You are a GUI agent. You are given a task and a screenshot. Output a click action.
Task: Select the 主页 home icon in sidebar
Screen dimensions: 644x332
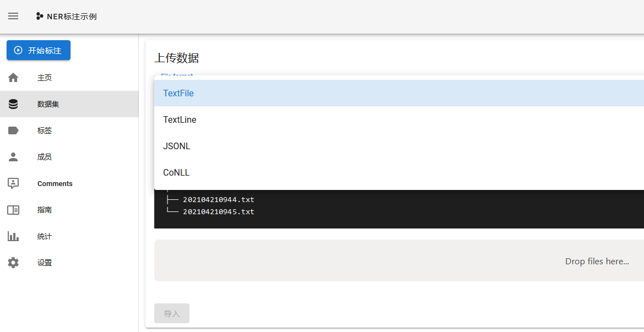tap(13, 77)
